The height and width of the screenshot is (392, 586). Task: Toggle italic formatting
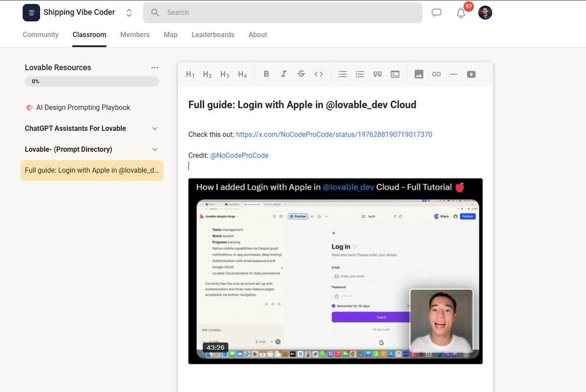pyautogui.click(x=284, y=74)
